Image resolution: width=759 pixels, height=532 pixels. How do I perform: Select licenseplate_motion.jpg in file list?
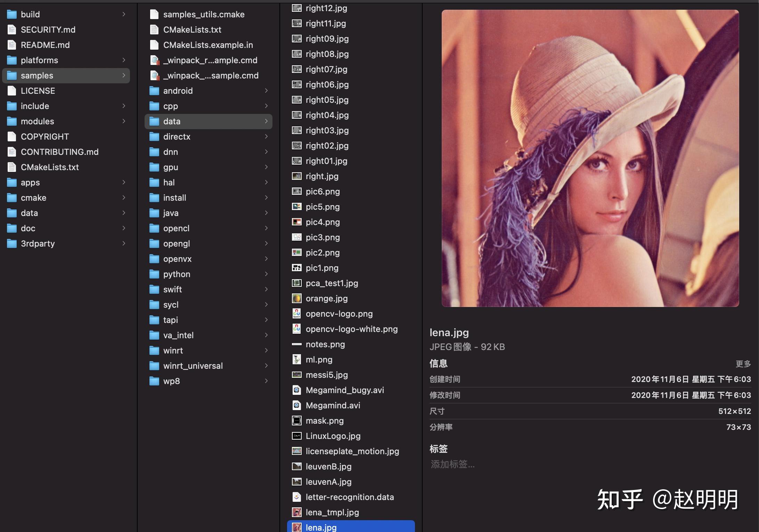pyautogui.click(x=352, y=451)
